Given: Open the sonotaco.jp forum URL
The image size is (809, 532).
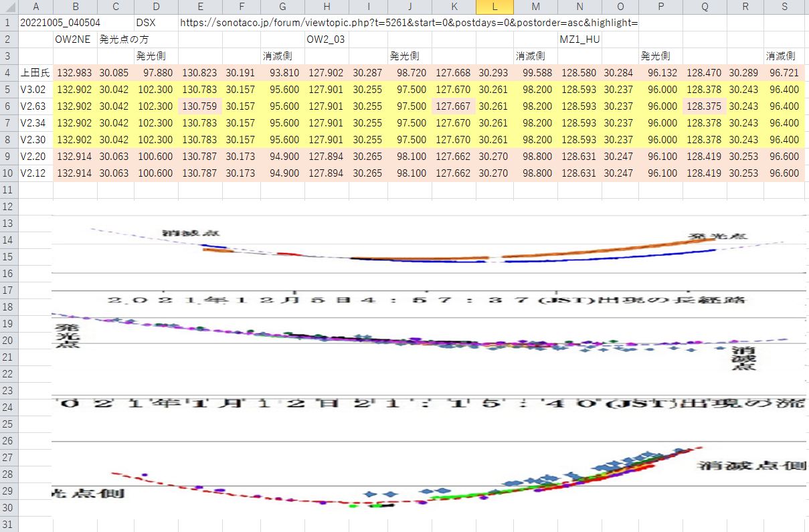Looking at the screenshot, I should (408, 23).
